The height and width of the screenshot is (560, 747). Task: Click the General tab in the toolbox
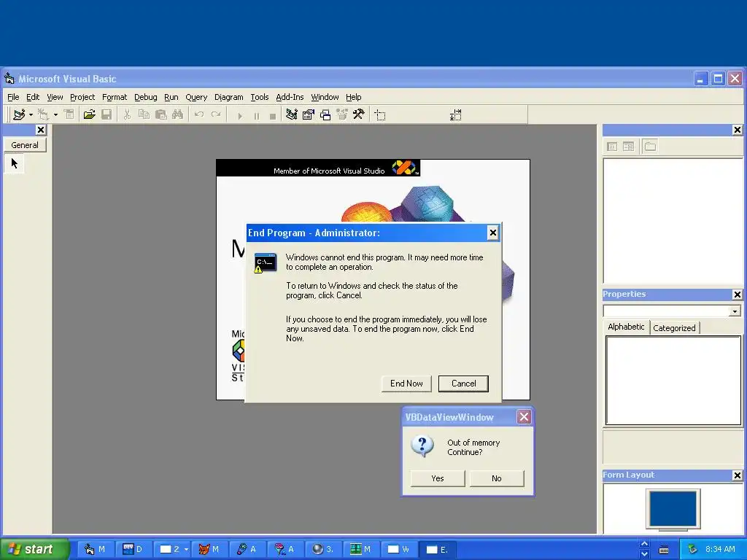pos(25,145)
